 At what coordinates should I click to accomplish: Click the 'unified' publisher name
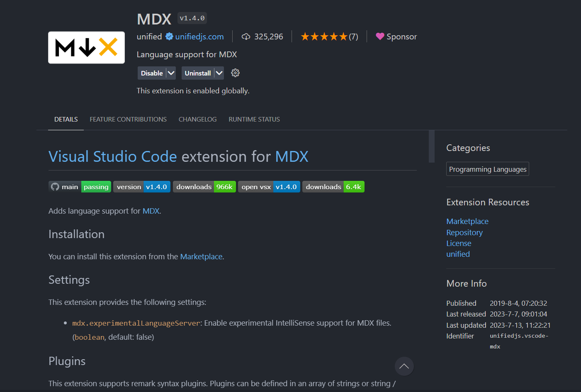coord(149,37)
